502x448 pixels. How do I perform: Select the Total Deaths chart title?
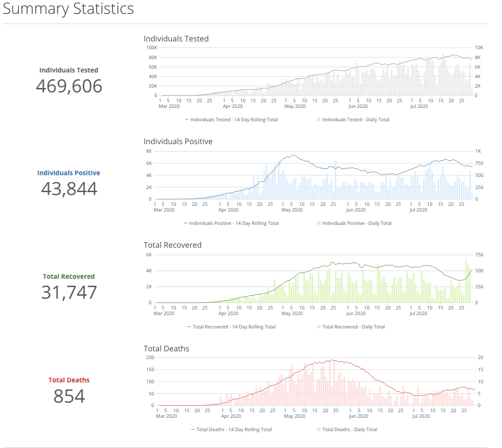[x=166, y=349]
